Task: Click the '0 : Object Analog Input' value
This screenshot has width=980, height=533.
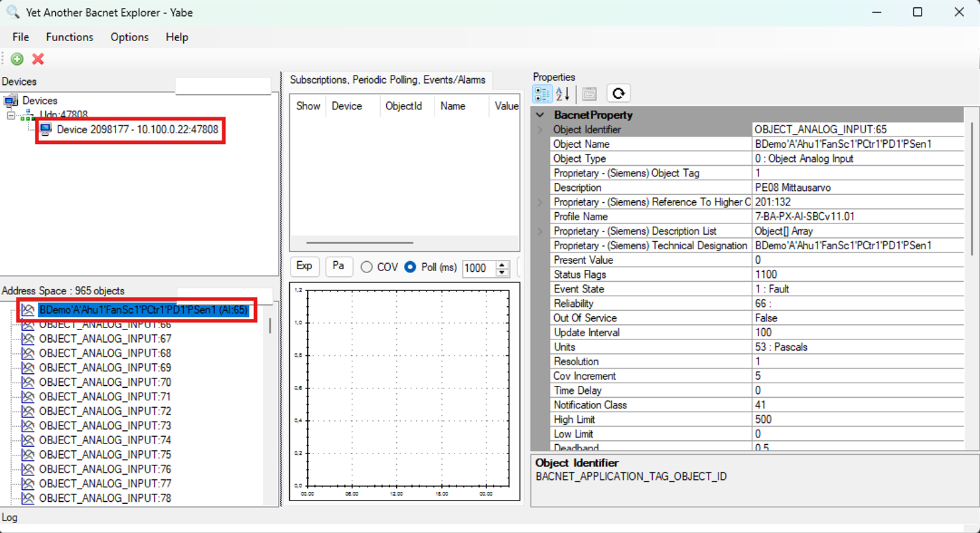Action: (804, 158)
